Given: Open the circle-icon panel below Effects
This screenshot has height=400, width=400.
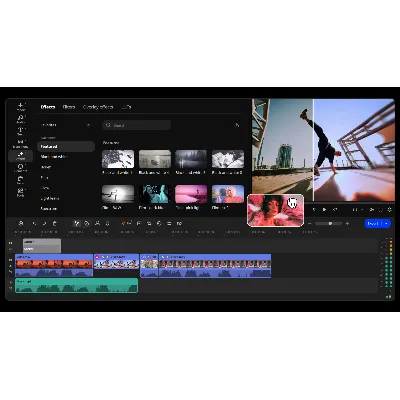Looking at the screenshot, I should point(20,168).
